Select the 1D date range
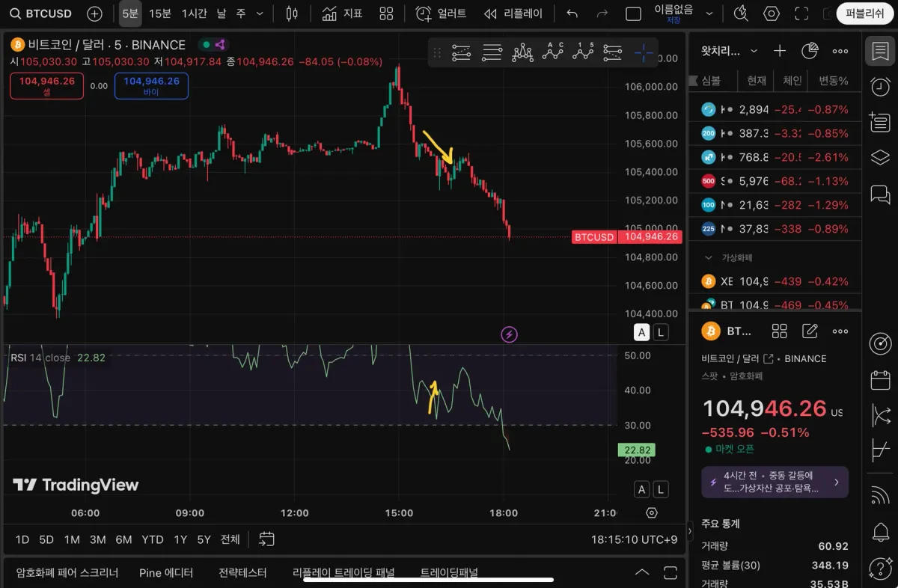Viewport: 898px width, 588px height. [x=22, y=539]
